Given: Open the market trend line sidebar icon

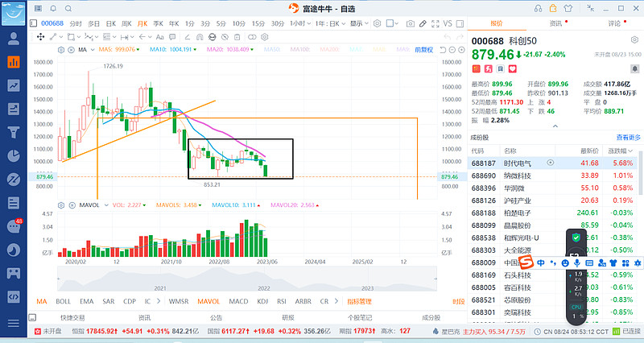Looking at the screenshot, I should (x=13, y=85).
